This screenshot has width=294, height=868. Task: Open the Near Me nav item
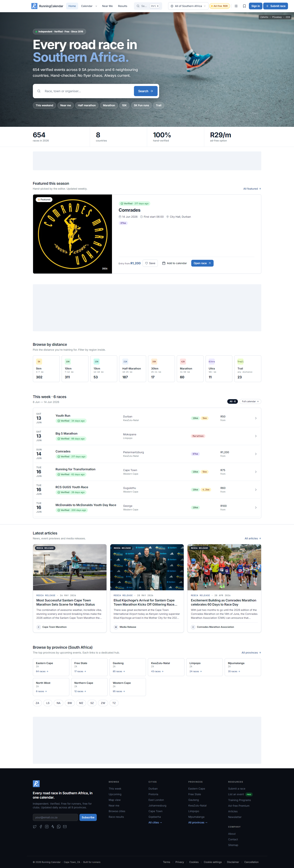click(107, 6)
